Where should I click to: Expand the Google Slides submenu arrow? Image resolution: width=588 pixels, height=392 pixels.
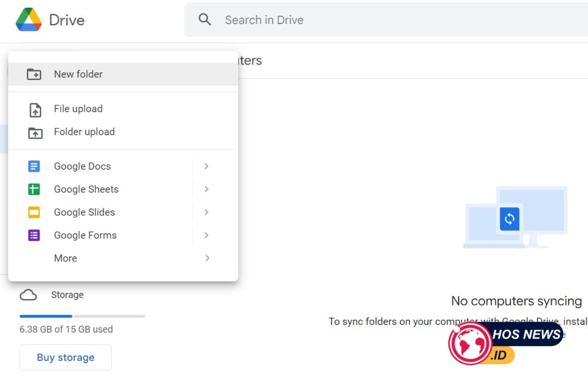point(206,212)
